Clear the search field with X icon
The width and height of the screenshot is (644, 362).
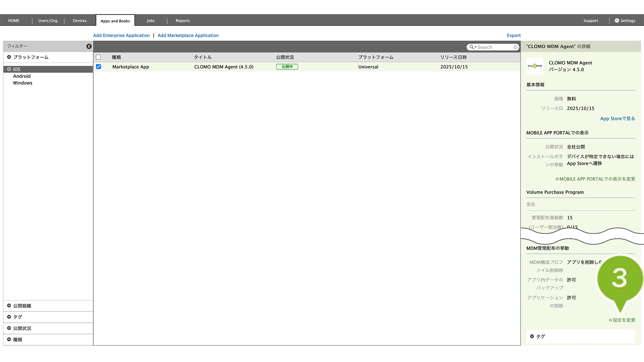pos(515,47)
